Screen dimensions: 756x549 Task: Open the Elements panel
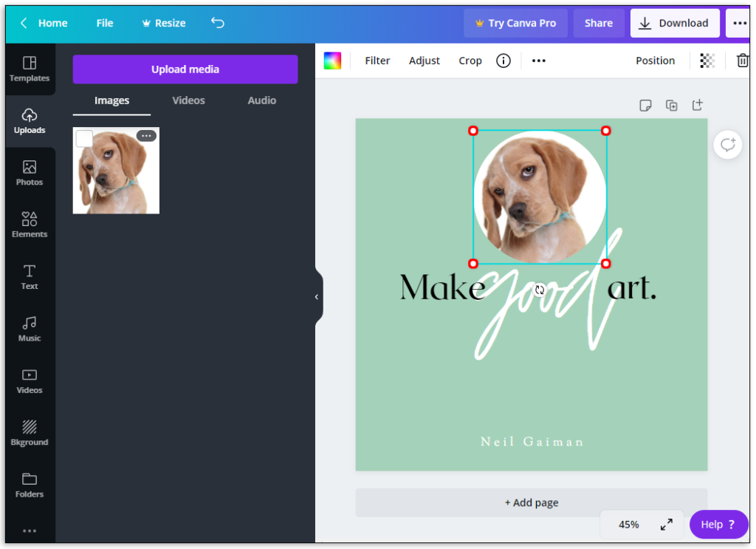point(29,224)
